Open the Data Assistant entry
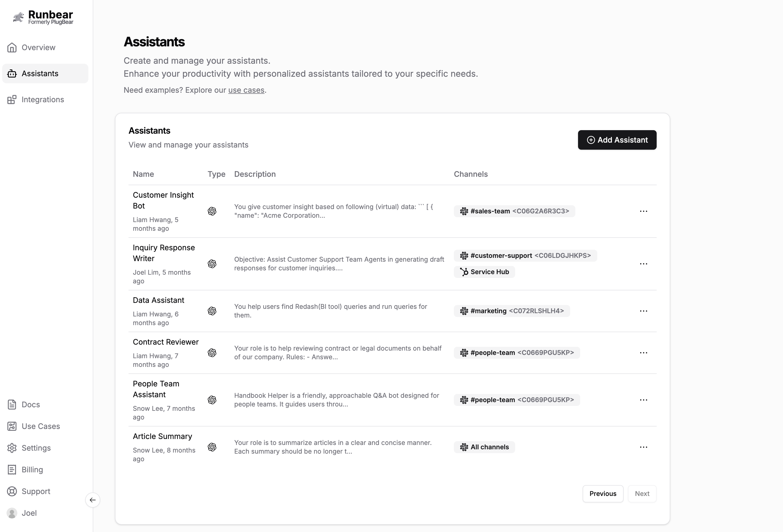Screen dimensions: 783x532 (x=158, y=300)
